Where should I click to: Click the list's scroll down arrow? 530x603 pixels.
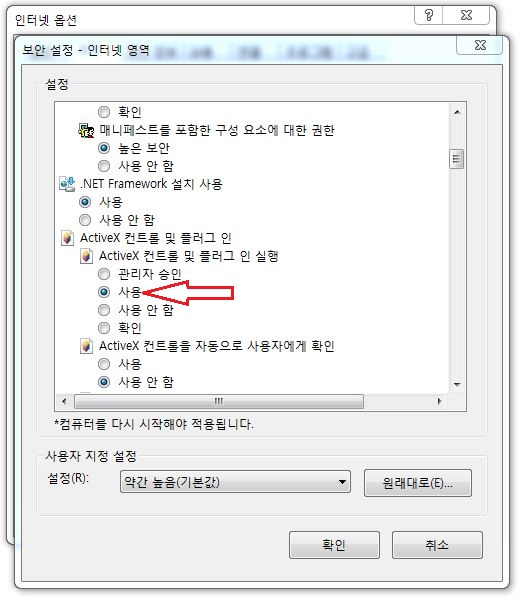coord(457,385)
